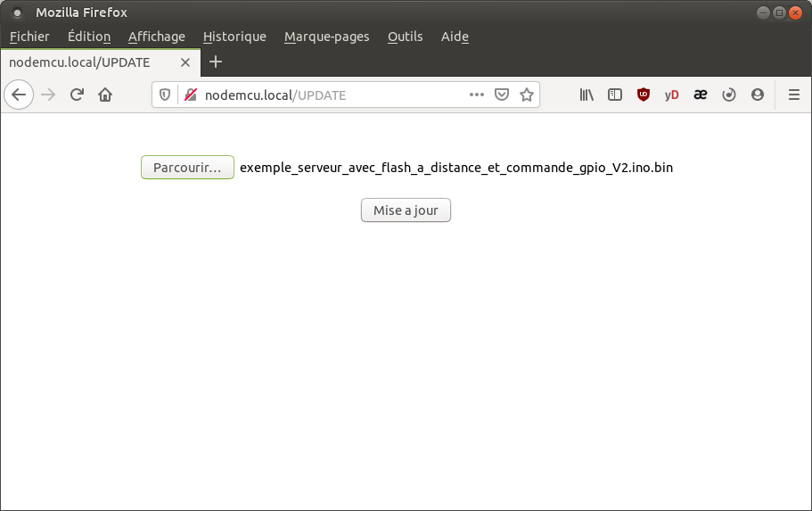Click the insecure connection padlock icon
Screen dimensions: 812x511
click(189, 95)
